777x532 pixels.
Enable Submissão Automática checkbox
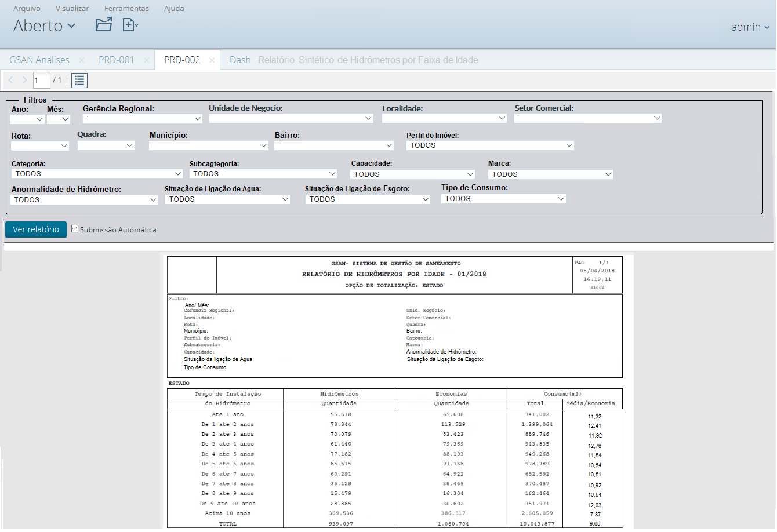75,228
